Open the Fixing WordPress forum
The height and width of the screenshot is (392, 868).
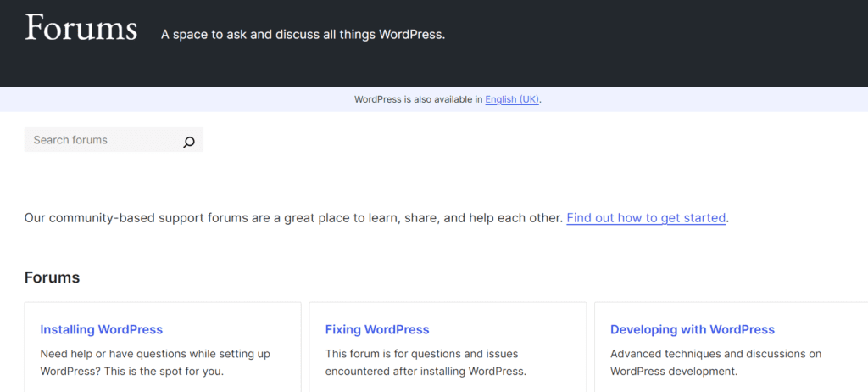tap(377, 329)
